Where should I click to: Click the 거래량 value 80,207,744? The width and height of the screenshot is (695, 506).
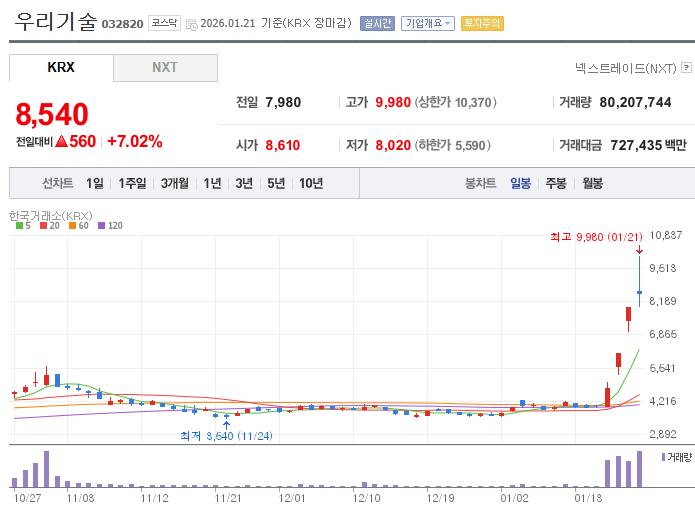coord(635,102)
